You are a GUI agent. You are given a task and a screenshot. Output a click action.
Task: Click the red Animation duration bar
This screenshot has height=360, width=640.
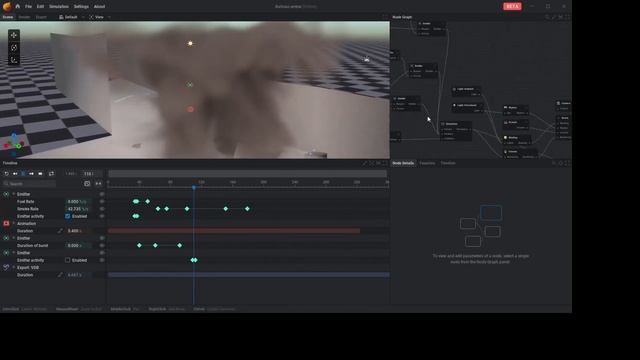tap(234, 231)
